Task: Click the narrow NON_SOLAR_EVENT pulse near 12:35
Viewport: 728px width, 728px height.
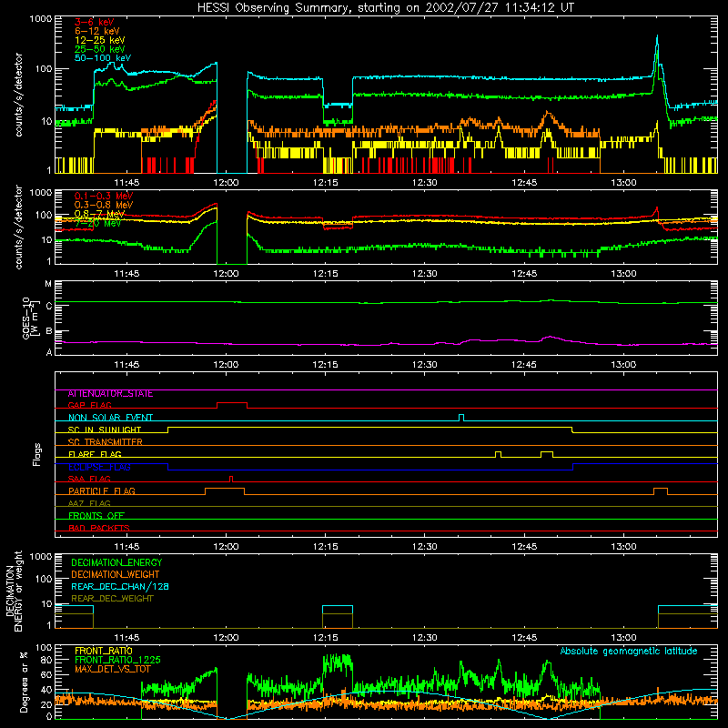Action: tap(461, 417)
